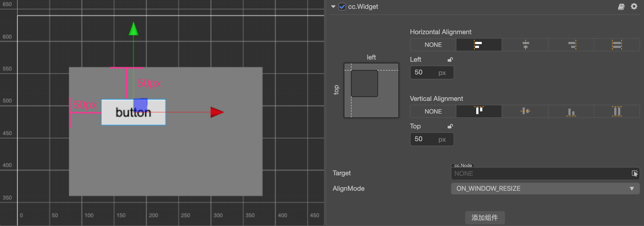
Task: Click the widget alignment preview box
Action: click(371, 90)
